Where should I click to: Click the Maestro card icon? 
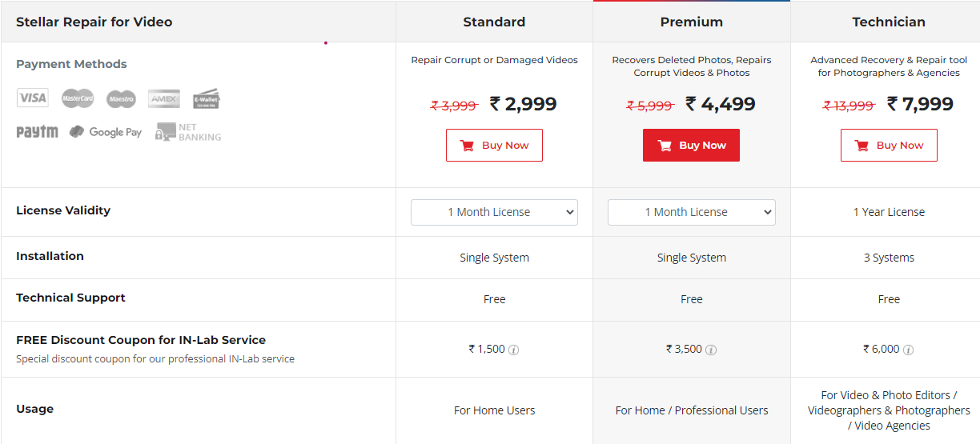(x=121, y=98)
